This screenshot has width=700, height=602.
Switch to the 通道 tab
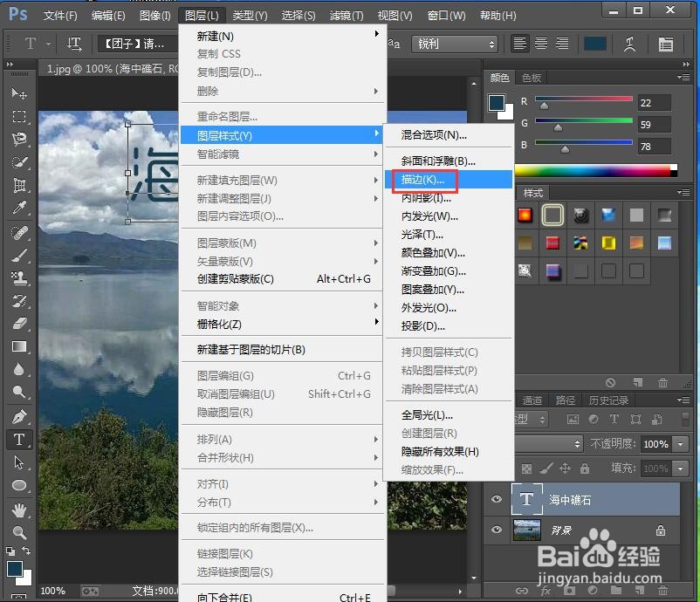point(532,400)
